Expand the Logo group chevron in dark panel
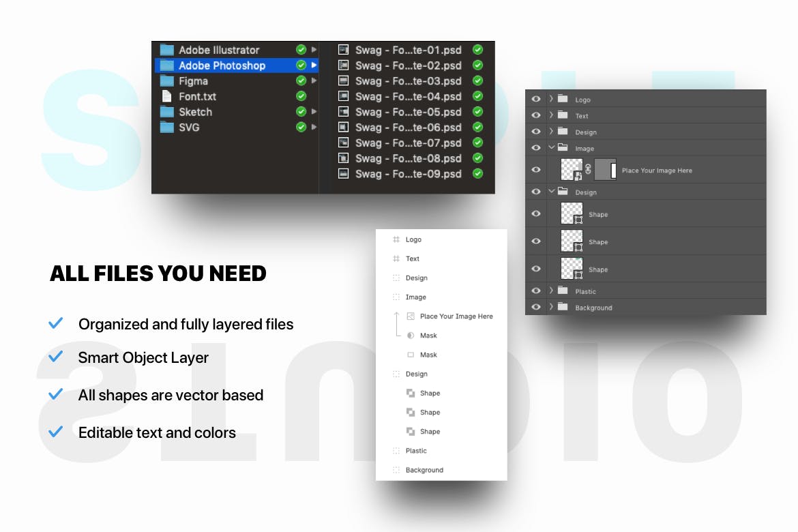Viewport: 798px width, 532px height. [x=551, y=99]
